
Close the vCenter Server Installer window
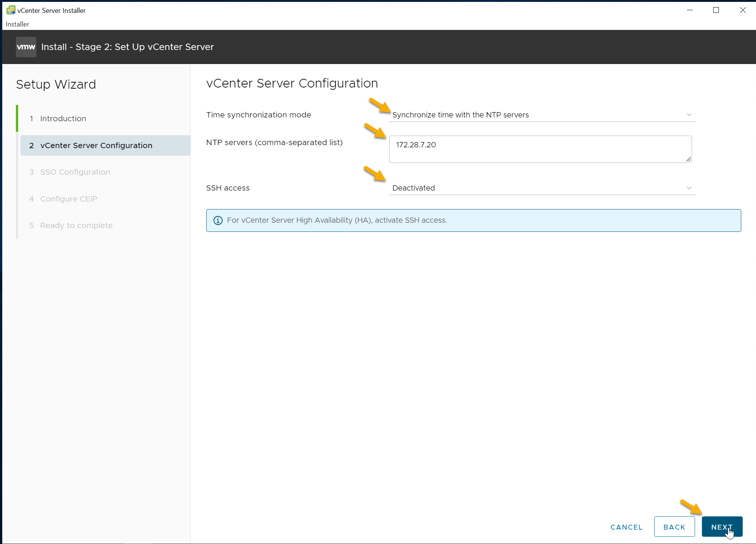[x=743, y=10]
